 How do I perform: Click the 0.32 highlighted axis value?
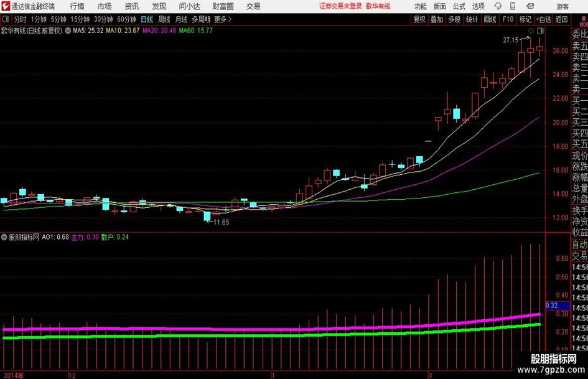[558, 306]
